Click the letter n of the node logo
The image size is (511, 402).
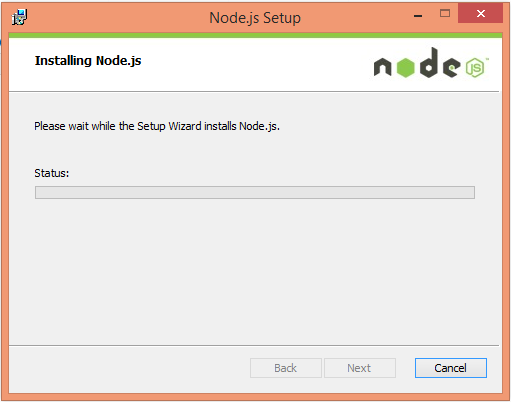[382, 67]
